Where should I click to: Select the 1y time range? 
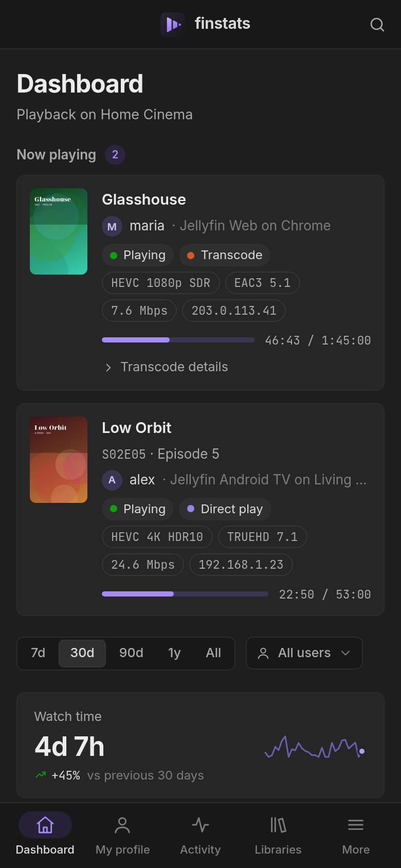[x=174, y=653]
